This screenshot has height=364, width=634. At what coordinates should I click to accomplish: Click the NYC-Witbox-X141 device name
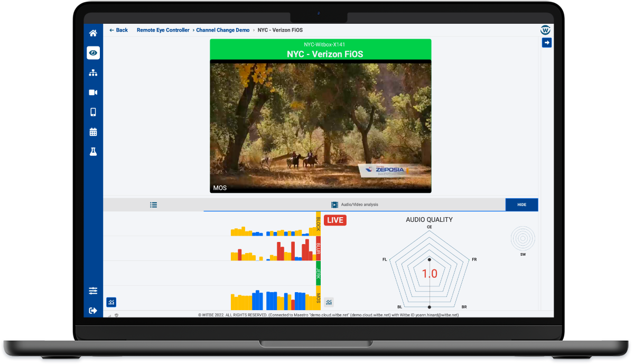pyautogui.click(x=325, y=44)
